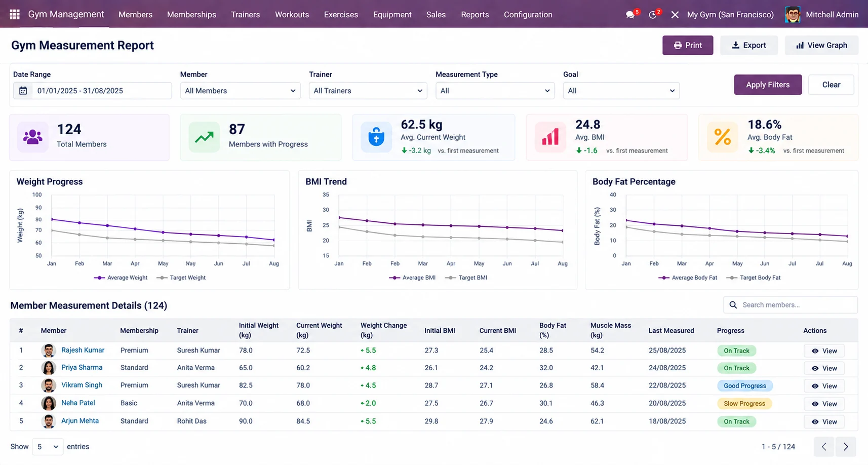Open the Reports menu
868x465 pixels.
(x=475, y=15)
